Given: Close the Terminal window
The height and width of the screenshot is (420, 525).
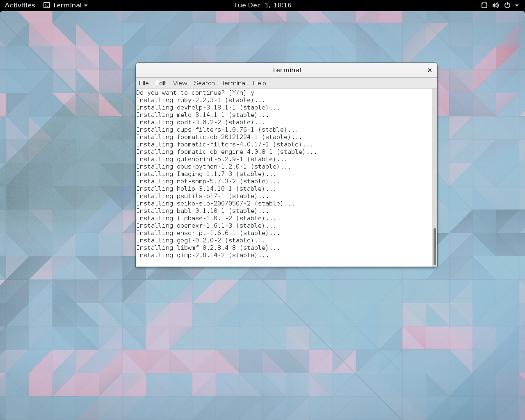Looking at the screenshot, I should (430, 70).
